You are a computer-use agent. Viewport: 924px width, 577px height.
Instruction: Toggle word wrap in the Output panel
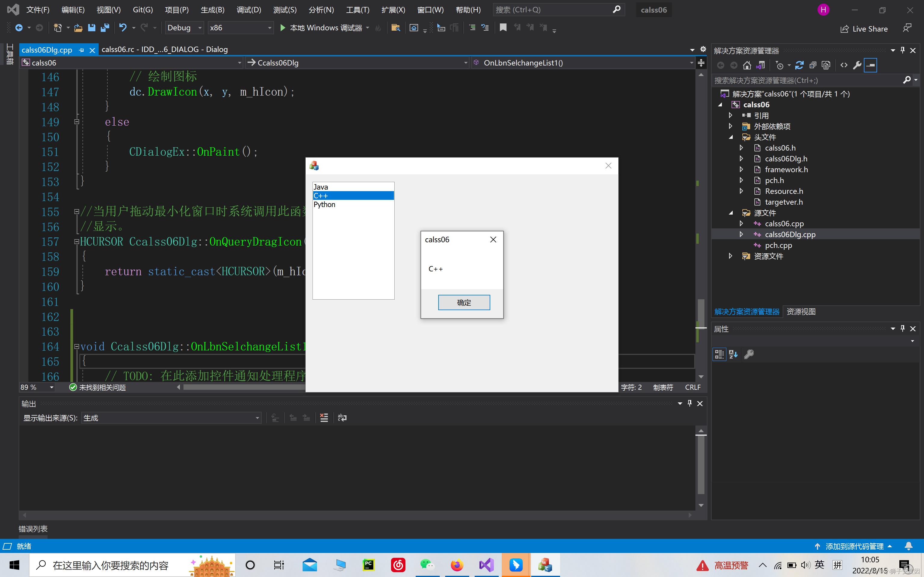342,418
